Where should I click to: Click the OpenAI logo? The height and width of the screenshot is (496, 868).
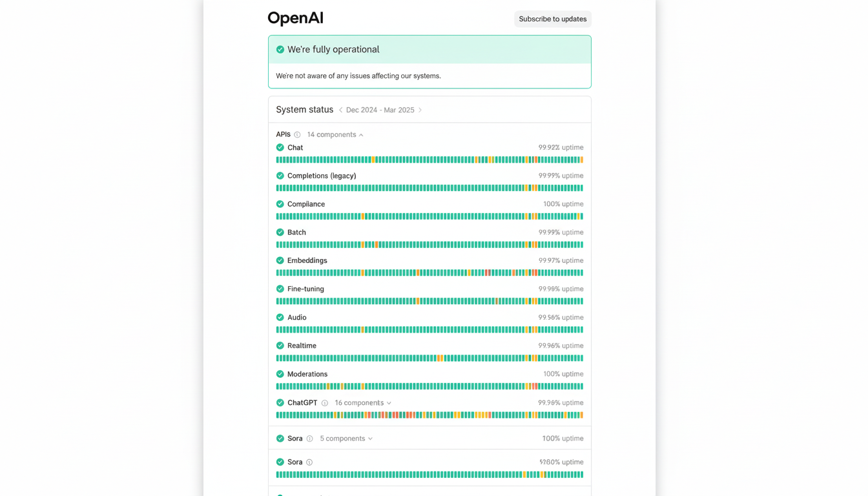[x=295, y=17]
